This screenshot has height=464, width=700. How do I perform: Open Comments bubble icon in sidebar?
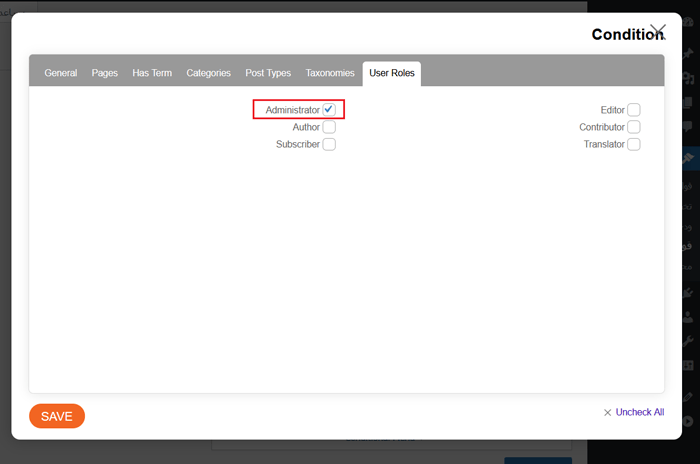coord(688,127)
